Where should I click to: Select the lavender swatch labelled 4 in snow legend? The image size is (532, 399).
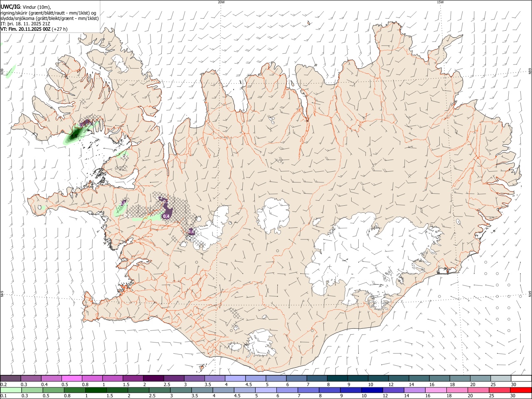[x=235, y=378]
